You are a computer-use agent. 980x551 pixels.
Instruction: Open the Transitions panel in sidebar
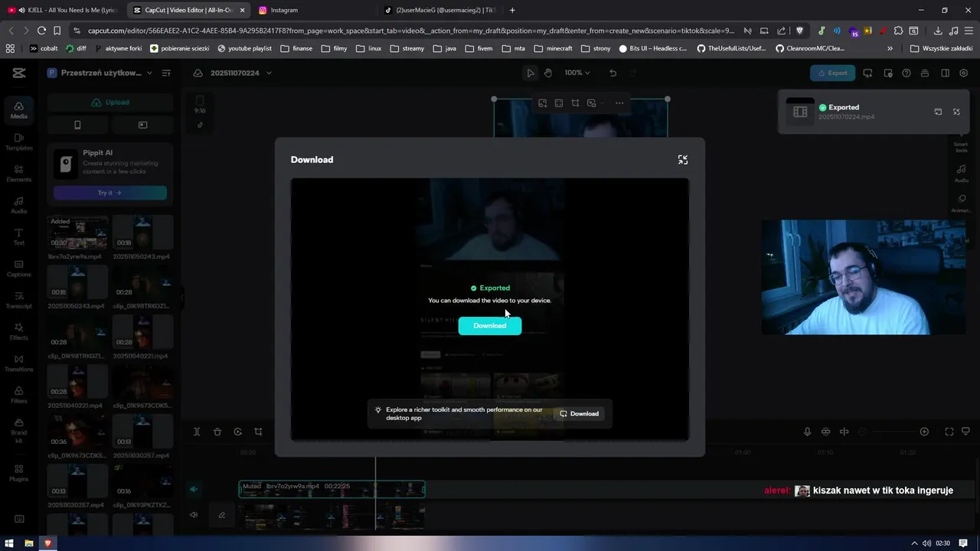[19, 364]
